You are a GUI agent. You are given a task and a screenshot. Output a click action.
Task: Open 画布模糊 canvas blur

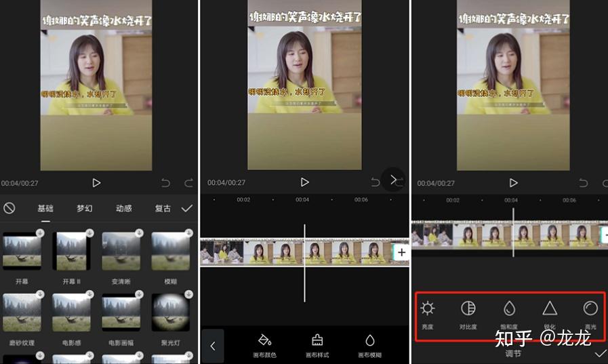coord(369,346)
